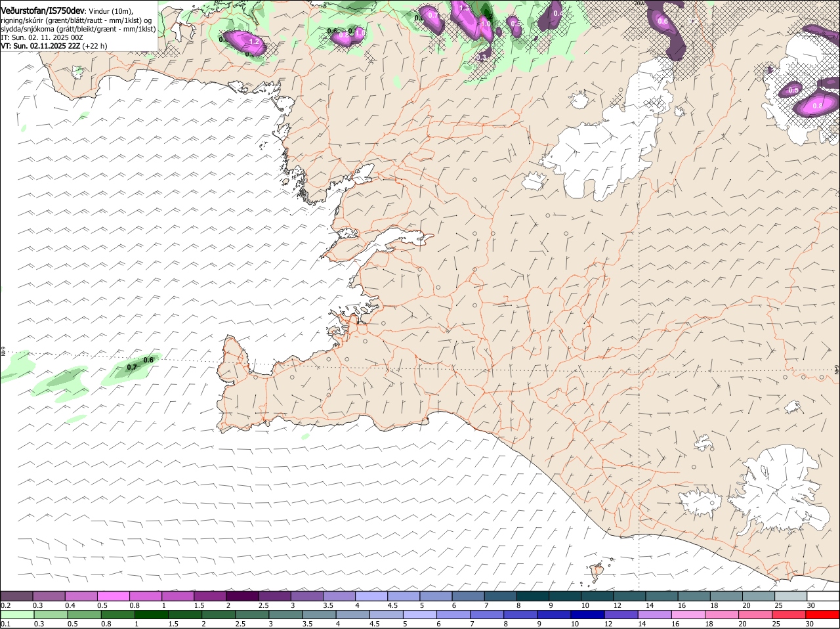Click the 'Vindur (10m)' header text
The image size is (840, 629).
pyautogui.click(x=111, y=11)
